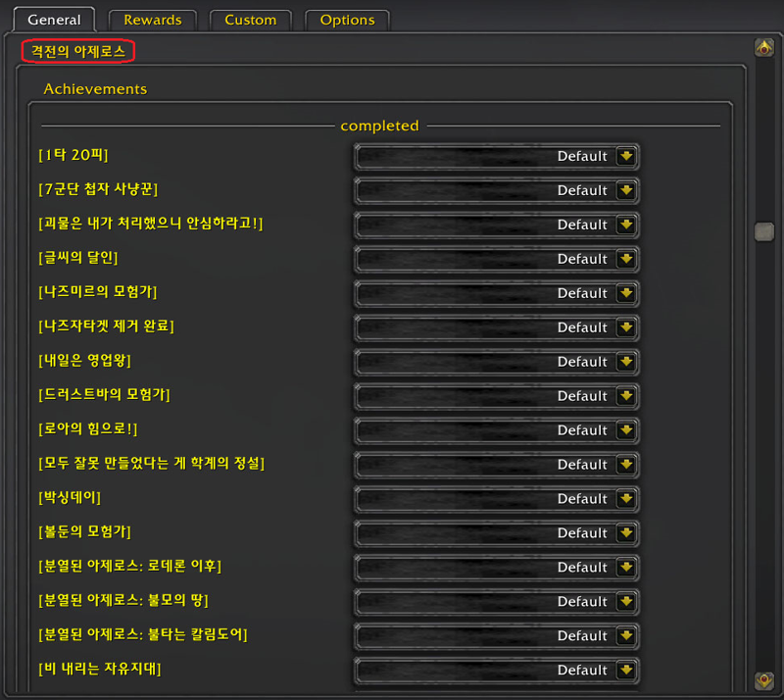Select the [7군단 첩자 사냥꾼] achievement link
Viewport: 784px width, 700px height.
point(98,189)
